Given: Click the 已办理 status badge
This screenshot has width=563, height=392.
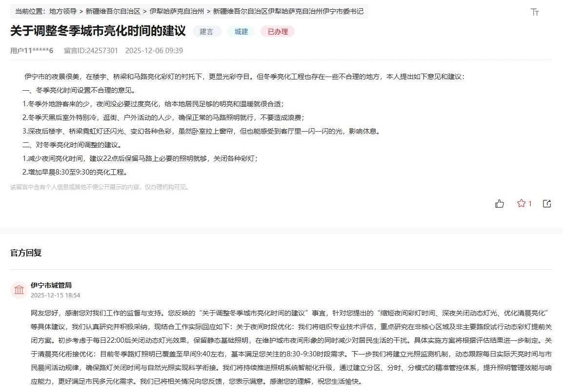Looking at the screenshot, I should click(x=278, y=32).
